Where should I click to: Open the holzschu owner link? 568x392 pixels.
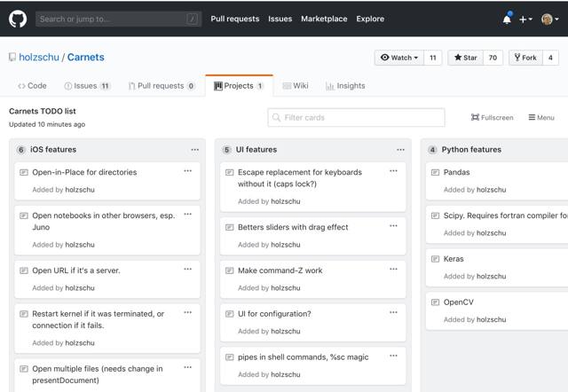pos(39,58)
